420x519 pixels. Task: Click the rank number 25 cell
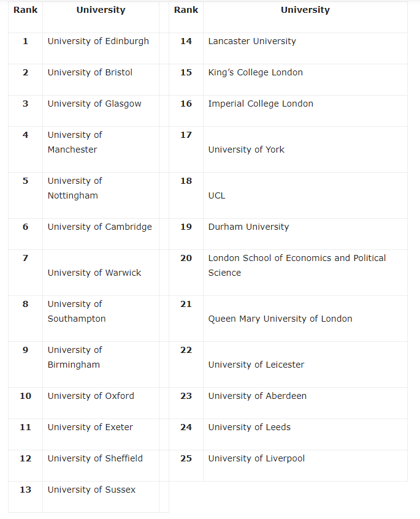(x=186, y=458)
